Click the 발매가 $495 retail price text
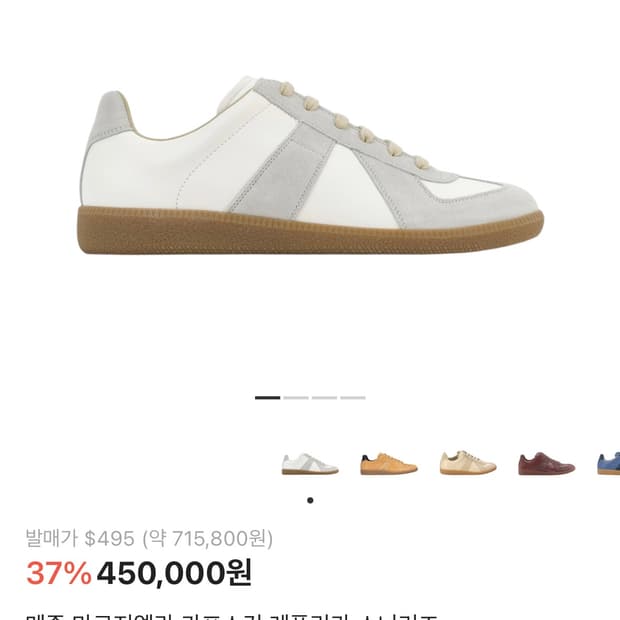 (80, 538)
